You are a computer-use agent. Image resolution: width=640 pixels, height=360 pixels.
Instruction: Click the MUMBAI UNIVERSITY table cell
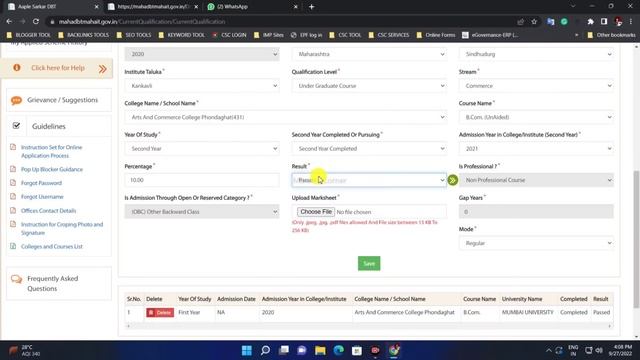[x=527, y=312]
